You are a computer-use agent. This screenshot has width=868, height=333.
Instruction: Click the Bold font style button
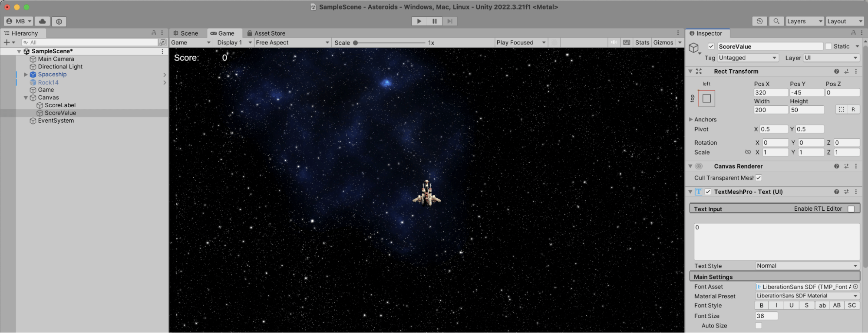762,305
